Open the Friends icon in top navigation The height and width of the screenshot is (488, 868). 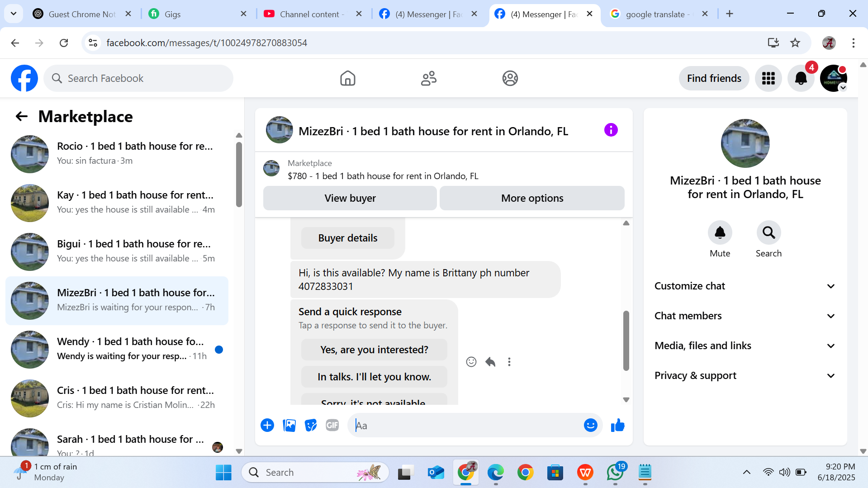coord(428,78)
